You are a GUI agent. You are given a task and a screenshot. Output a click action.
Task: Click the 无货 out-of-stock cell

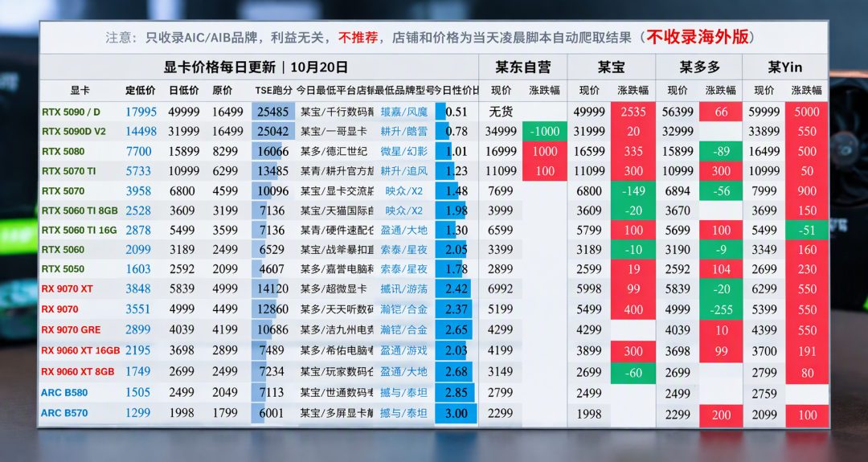[x=501, y=112]
